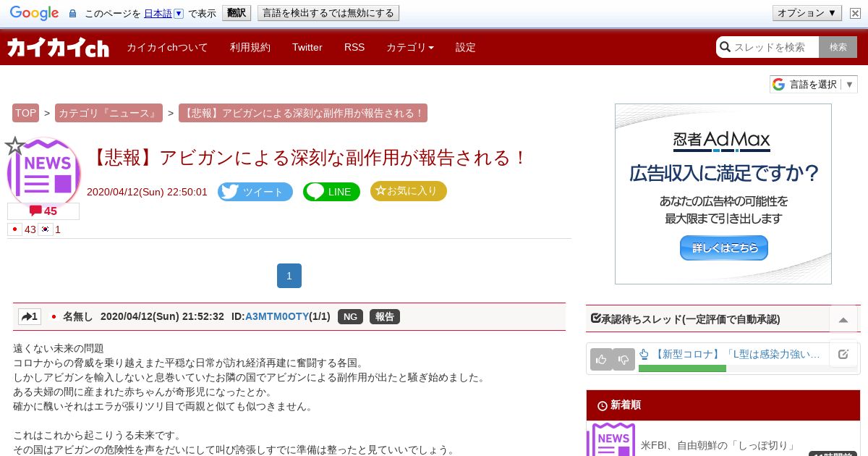868x456 pixels.
Task: Mark post 1 as NG
Action: click(350, 316)
